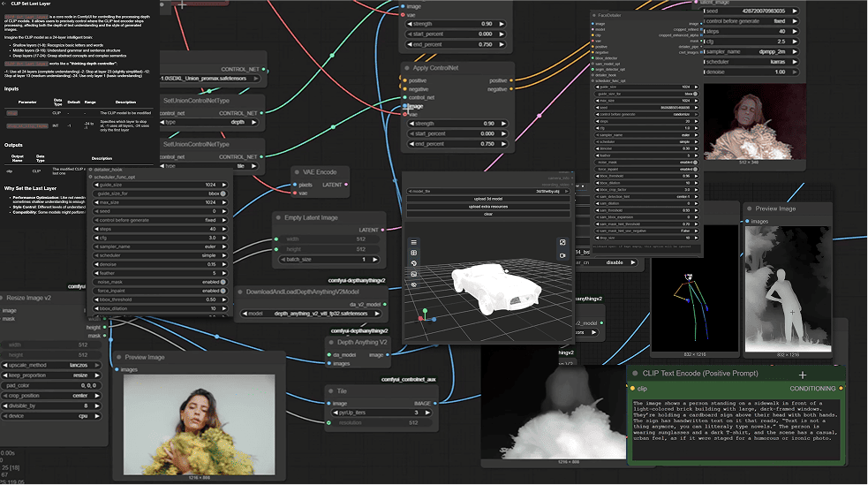Click the positive prompt text box

click(736, 429)
